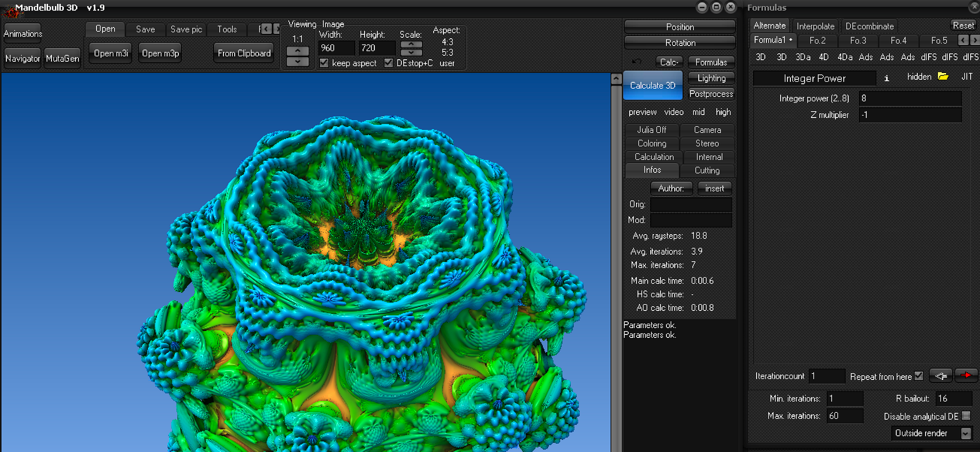Open the formula folder icon next to hidden
The width and height of the screenshot is (980, 452).
pos(943,76)
